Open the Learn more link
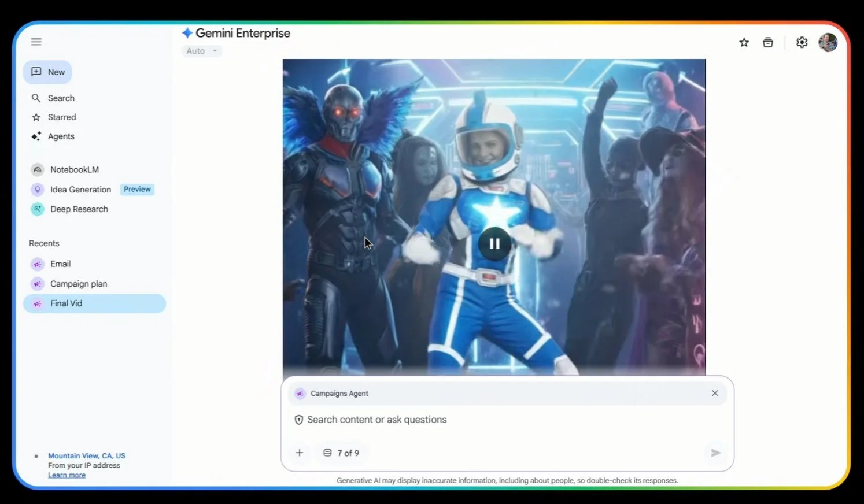 tap(67, 475)
